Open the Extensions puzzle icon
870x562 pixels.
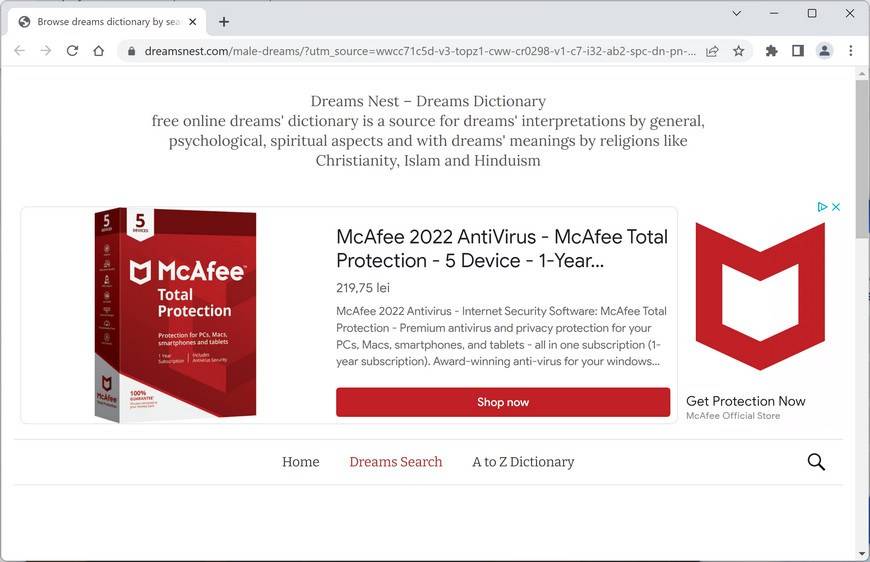[771, 51]
